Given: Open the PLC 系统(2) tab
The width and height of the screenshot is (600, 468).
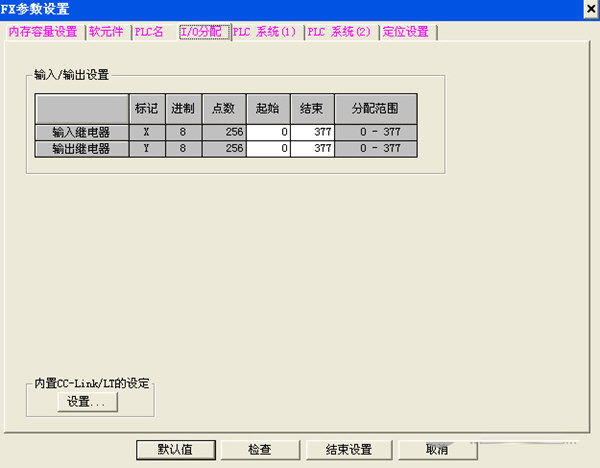Looking at the screenshot, I should point(339,32).
